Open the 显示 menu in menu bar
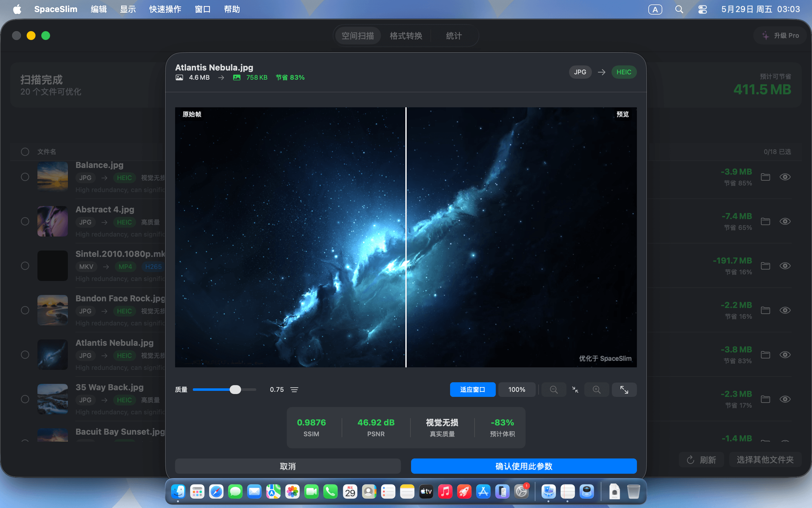The image size is (812, 508). coord(128,9)
